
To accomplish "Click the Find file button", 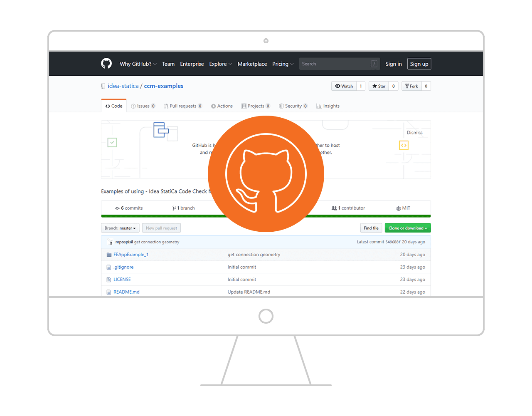I will pyautogui.click(x=371, y=228).
